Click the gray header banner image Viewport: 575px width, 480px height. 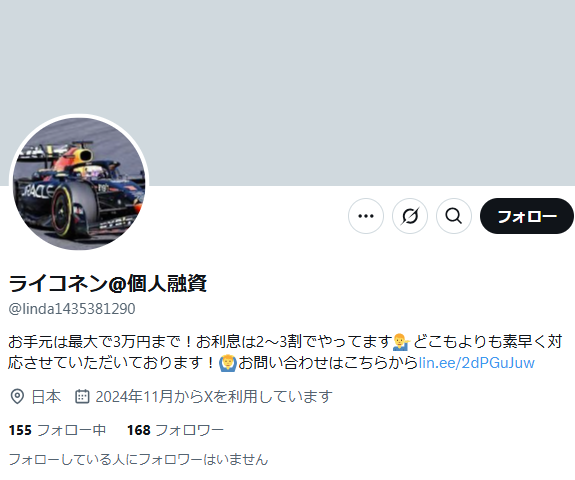pos(288,93)
